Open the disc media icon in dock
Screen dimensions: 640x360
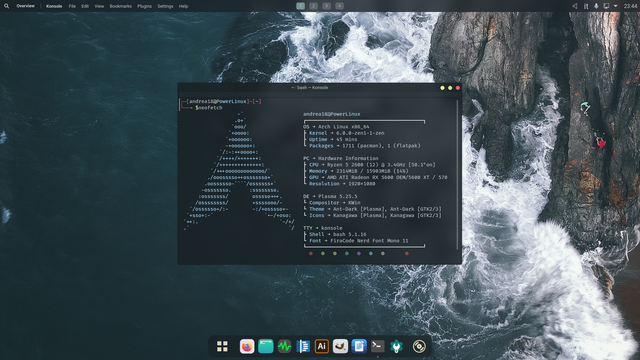tap(419, 347)
